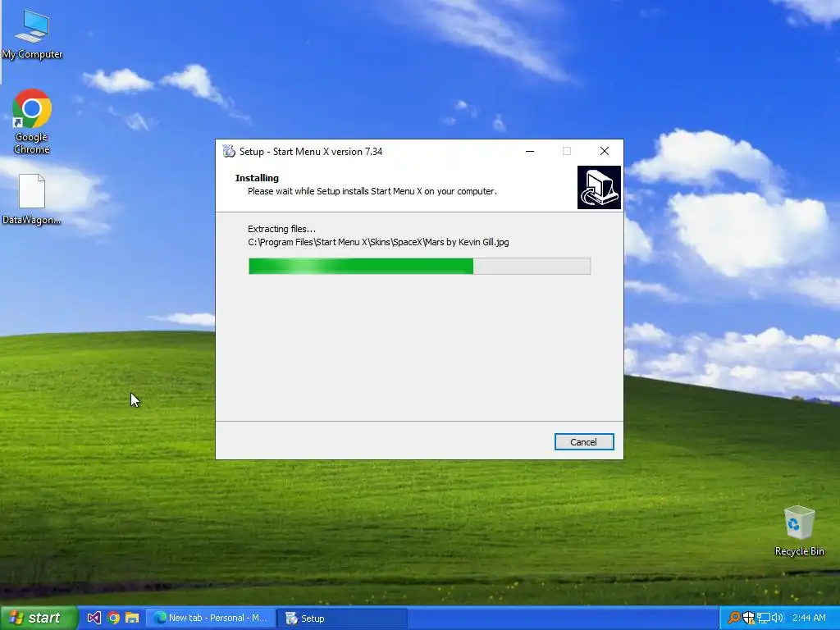The height and width of the screenshot is (630, 840).
Task: Open network status in the system tray
Action: (x=764, y=619)
